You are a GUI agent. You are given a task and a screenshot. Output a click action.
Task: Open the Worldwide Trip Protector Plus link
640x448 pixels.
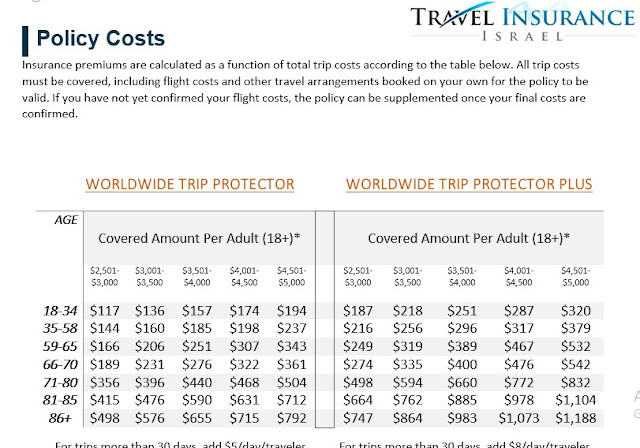(x=469, y=184)
